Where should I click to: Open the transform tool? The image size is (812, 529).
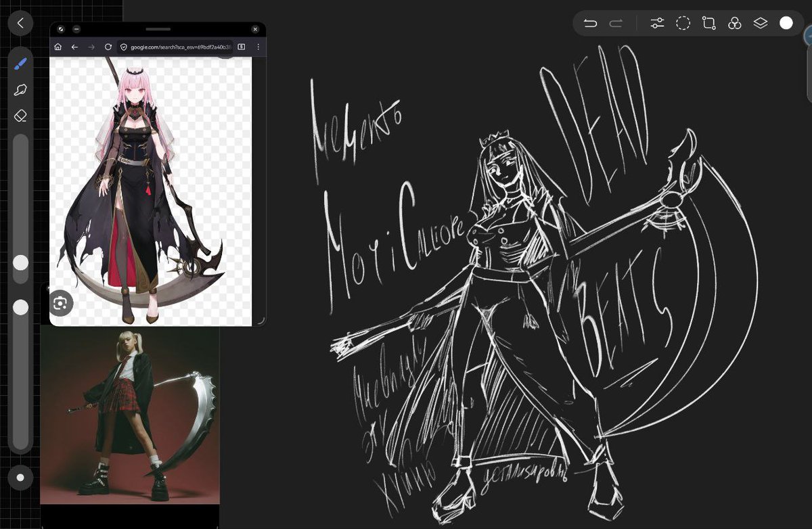click(708, 22)
